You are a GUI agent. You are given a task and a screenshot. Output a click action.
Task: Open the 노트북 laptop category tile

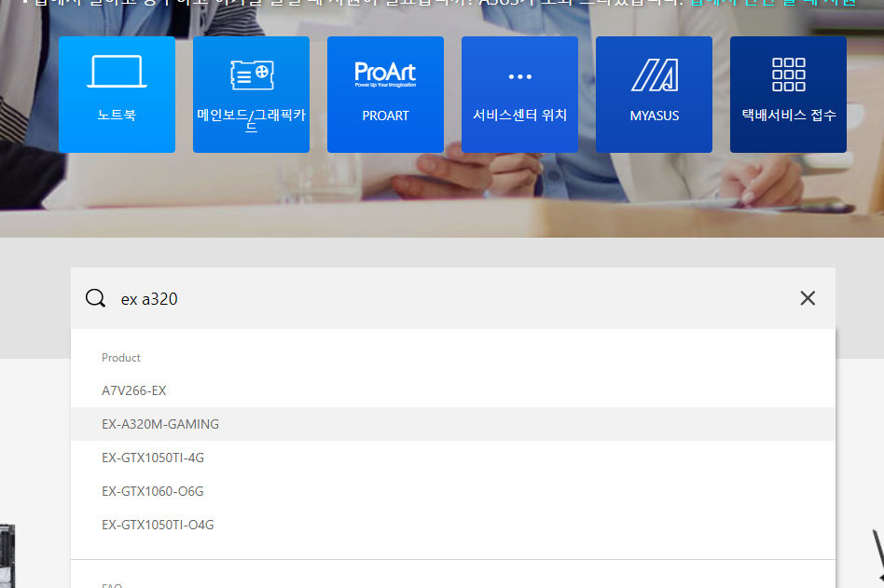[x=117, y=95]
